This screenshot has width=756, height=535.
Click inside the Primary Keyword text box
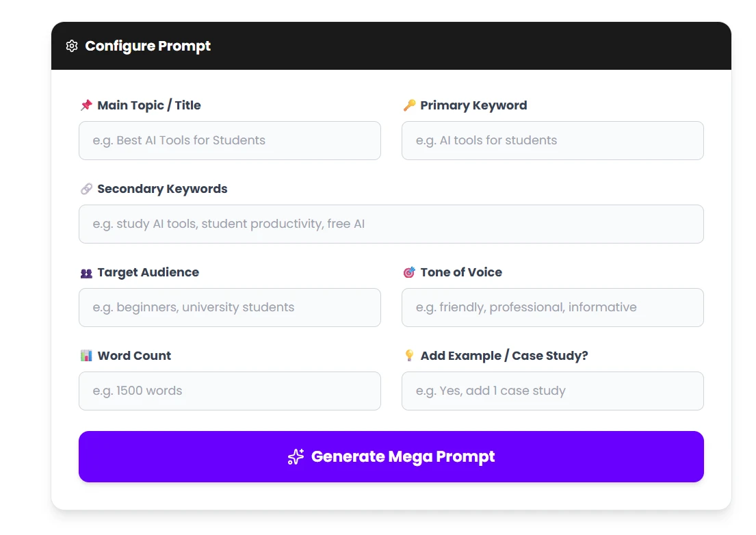click(x=552, y=140)
